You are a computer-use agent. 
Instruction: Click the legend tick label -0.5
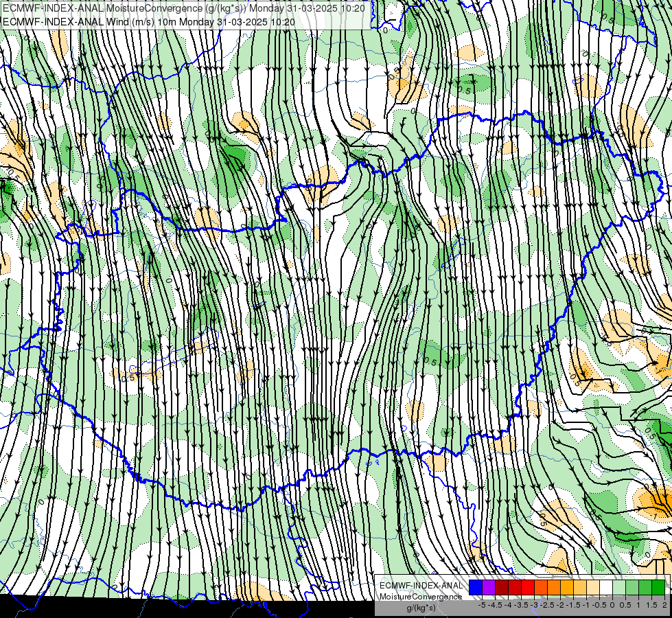599,605
